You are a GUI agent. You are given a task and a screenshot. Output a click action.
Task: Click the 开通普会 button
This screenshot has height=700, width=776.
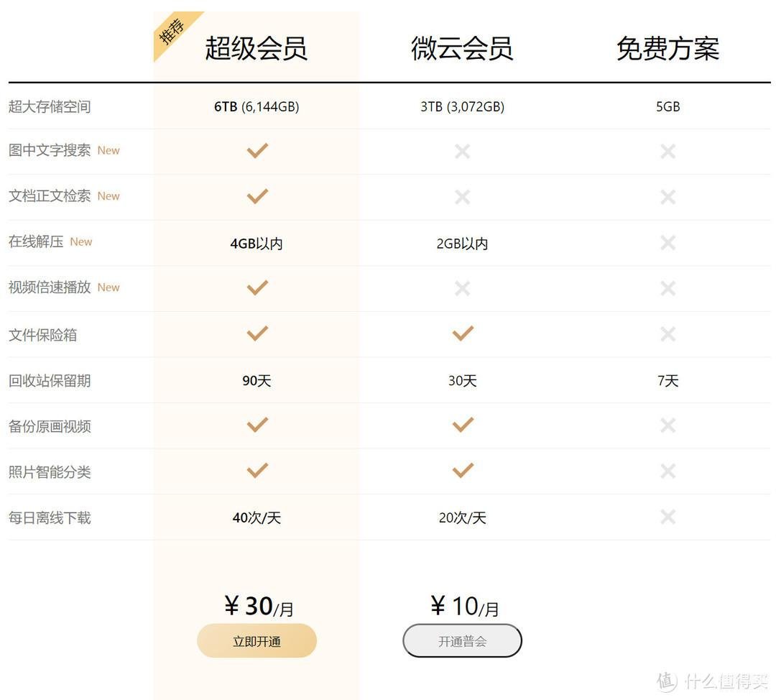point(462,640)
